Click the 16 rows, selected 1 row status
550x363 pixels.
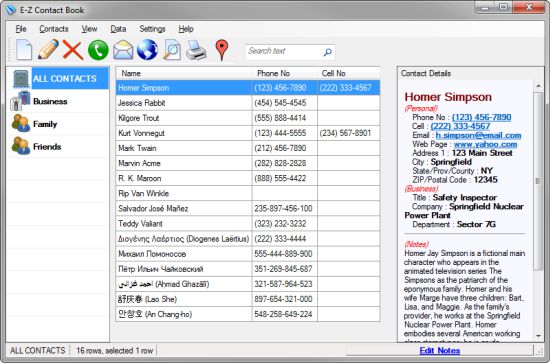(114, 350)
